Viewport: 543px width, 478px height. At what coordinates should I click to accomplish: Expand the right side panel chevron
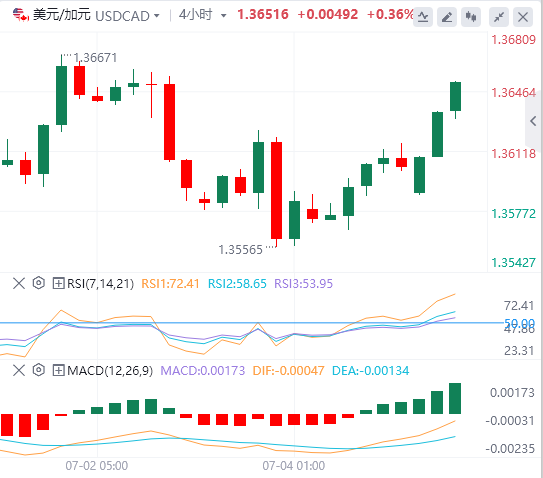coord(534,121)
